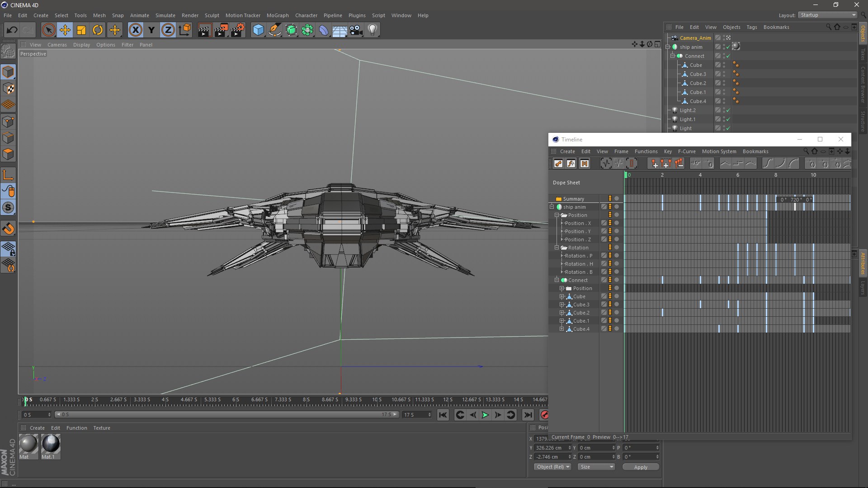Open the Simulate menu

pyautogui.click(x=165, y=15)
